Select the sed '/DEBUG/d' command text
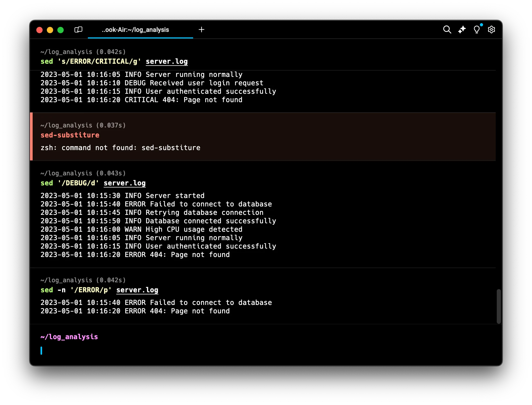This screenshot has height=405, width=532. pos(69,183)
